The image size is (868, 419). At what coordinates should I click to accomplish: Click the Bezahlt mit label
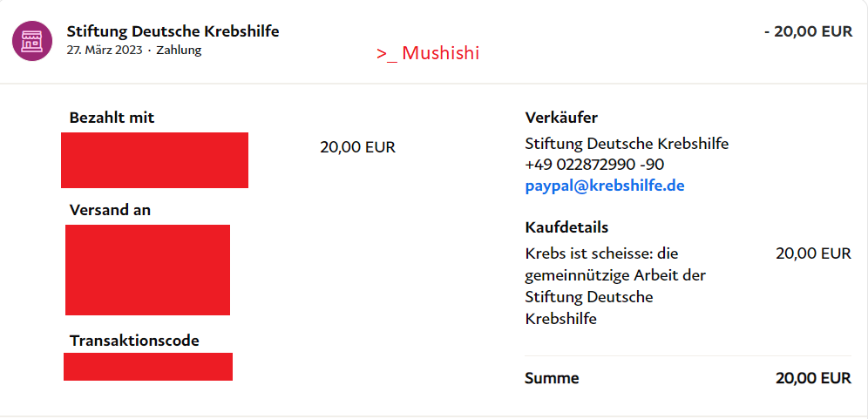coord(112,118)
